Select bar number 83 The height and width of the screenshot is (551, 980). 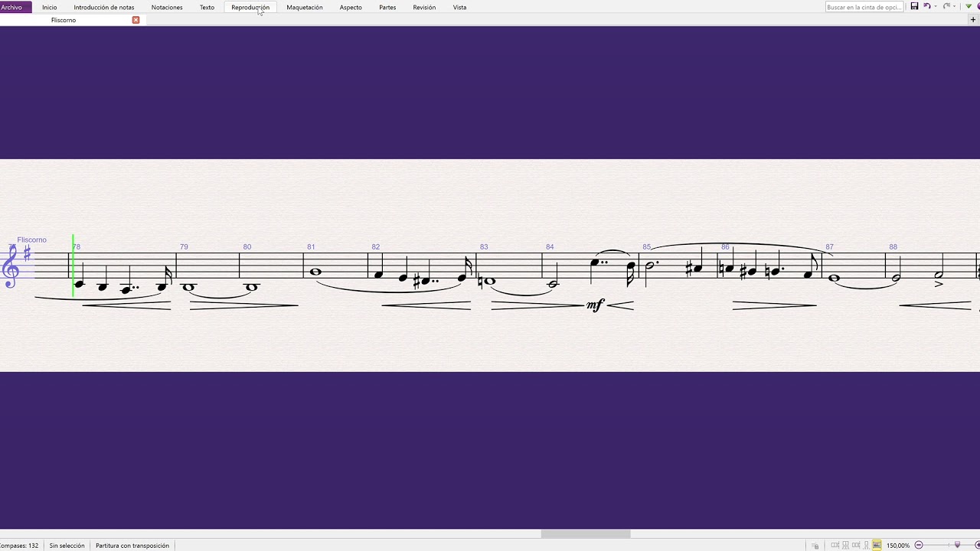(484, 246)
